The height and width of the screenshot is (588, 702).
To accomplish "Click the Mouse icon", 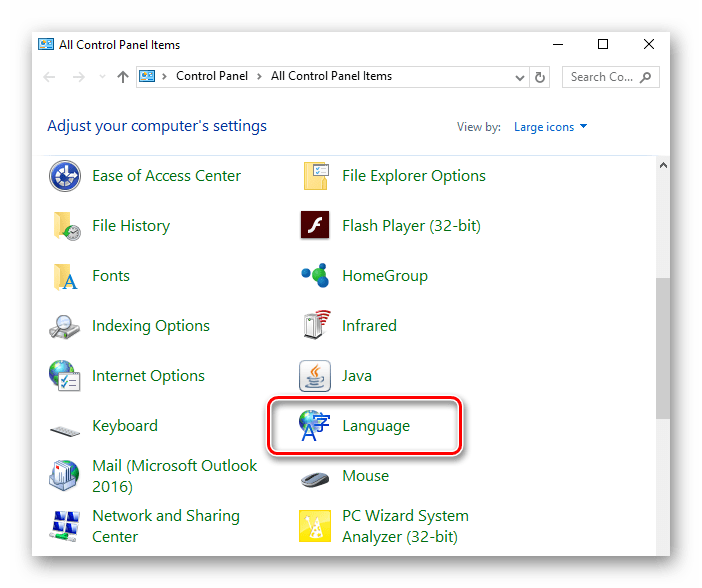I will [315, 477].
